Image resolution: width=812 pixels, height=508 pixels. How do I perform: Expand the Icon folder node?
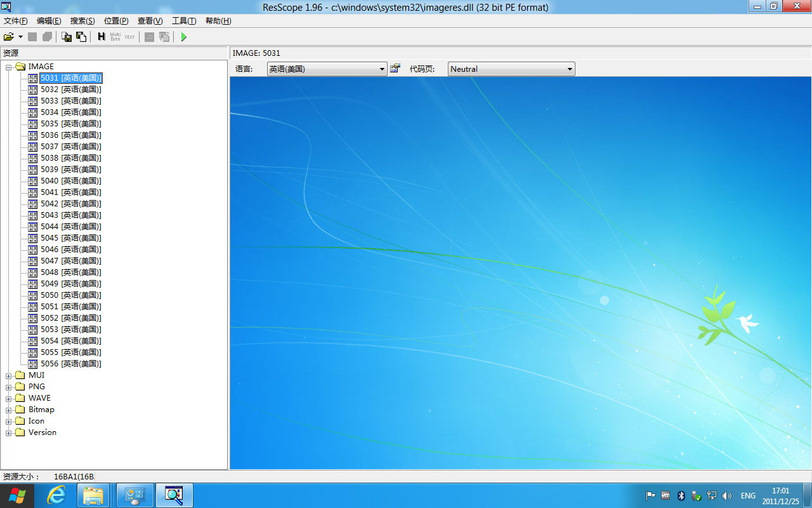9,421
